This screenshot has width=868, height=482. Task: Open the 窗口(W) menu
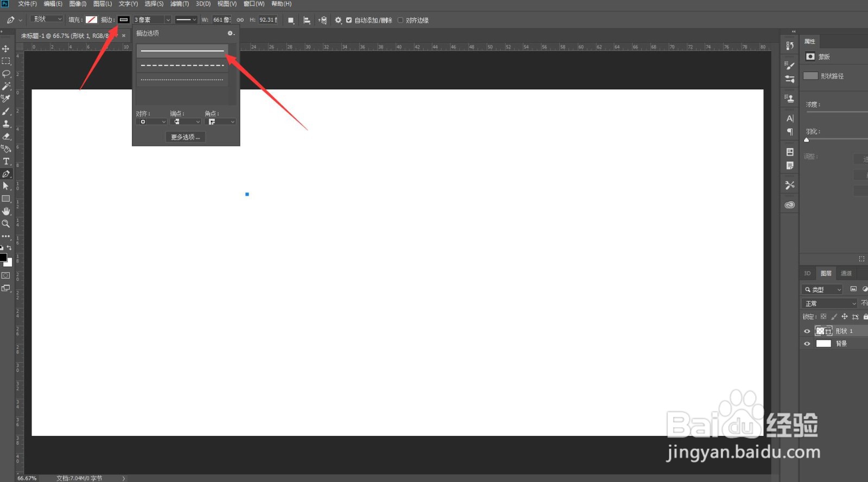253,4
